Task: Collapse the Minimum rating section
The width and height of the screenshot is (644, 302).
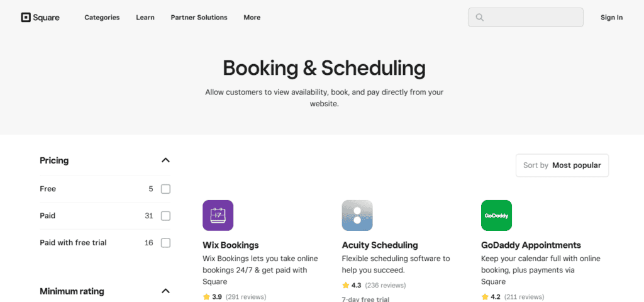Action: tap(165, 291)
